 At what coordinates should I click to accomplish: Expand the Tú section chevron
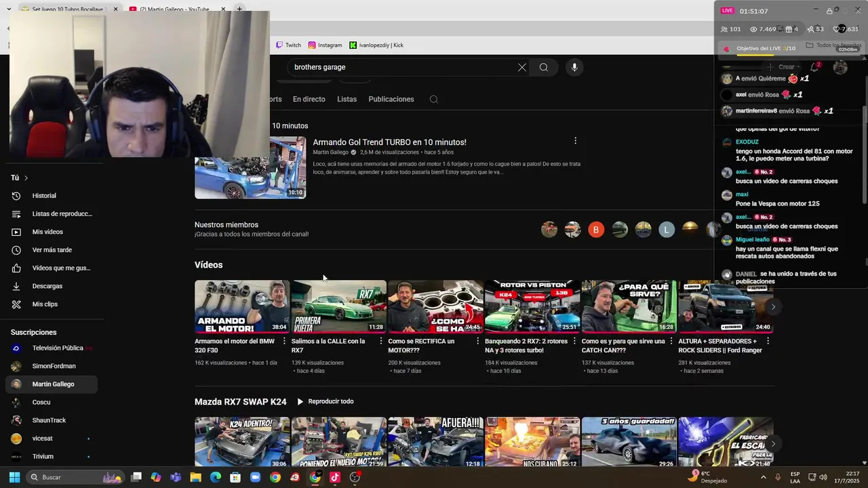[26, 178]
